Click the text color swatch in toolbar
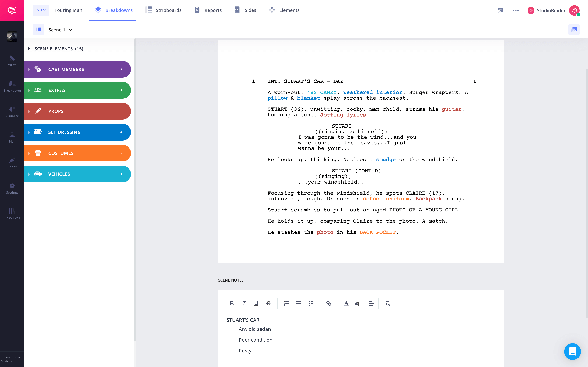This screenshot has width=588, height=367. pos(346,304)
